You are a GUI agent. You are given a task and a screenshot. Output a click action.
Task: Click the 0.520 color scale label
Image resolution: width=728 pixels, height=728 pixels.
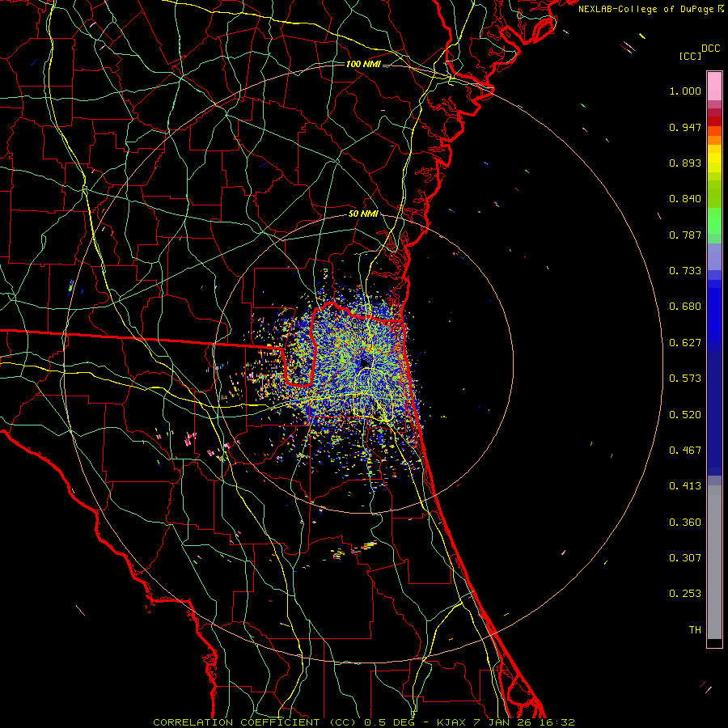click(685, 415)
